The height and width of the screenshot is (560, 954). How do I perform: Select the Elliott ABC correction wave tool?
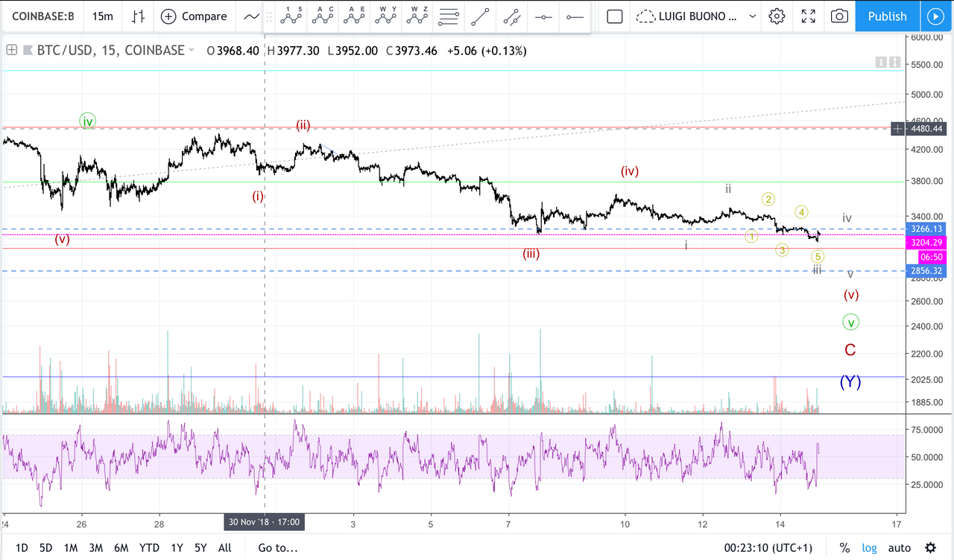point(323,16)
